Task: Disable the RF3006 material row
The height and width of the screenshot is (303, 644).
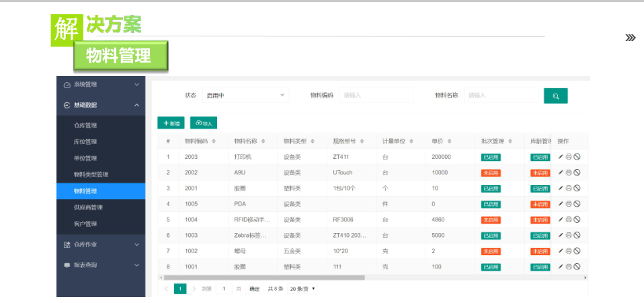Action: coord(577,220)
